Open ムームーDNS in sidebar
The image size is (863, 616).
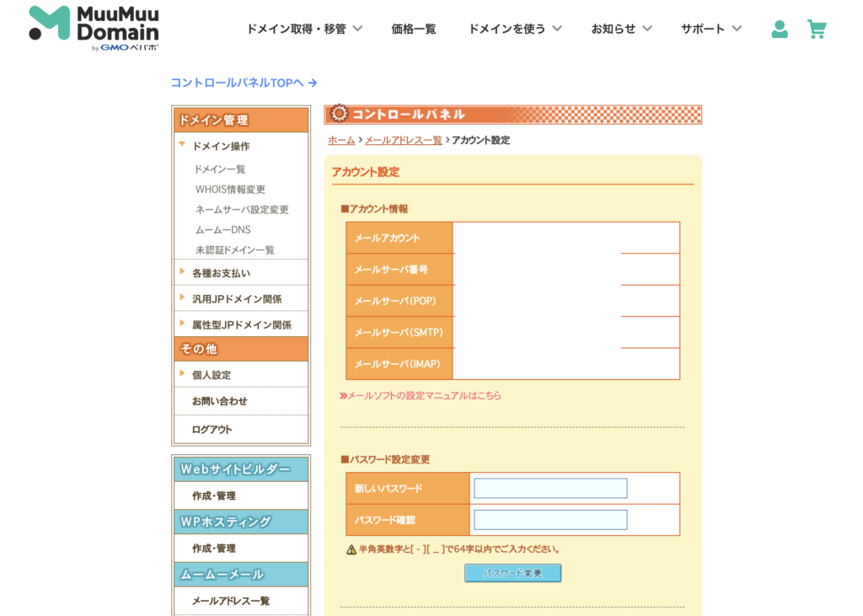pos(222,229)
